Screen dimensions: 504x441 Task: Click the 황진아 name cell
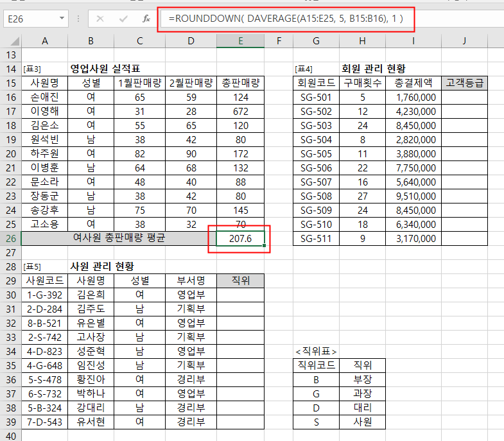point(91,379)
